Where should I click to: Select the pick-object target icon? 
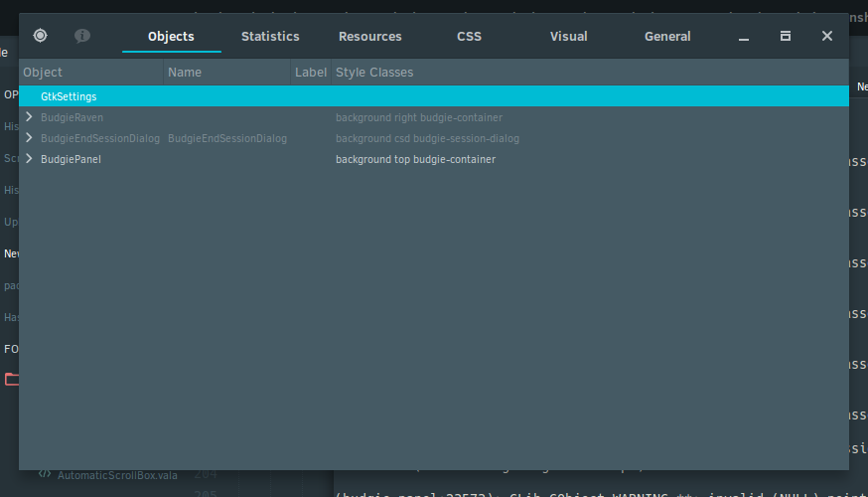pos(40,36)
